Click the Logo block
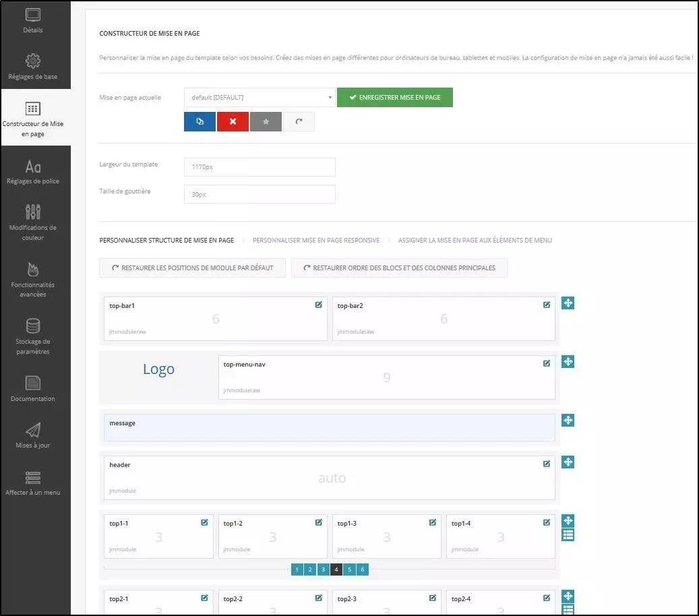This screenshot has height=616, width=699. click(158, 369)
